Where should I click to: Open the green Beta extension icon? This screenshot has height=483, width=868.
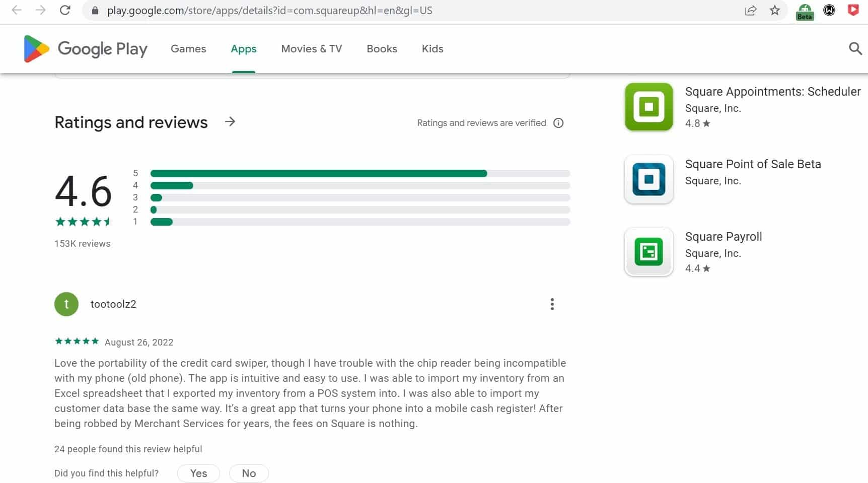pyautogui.click(x=805, y=11)
